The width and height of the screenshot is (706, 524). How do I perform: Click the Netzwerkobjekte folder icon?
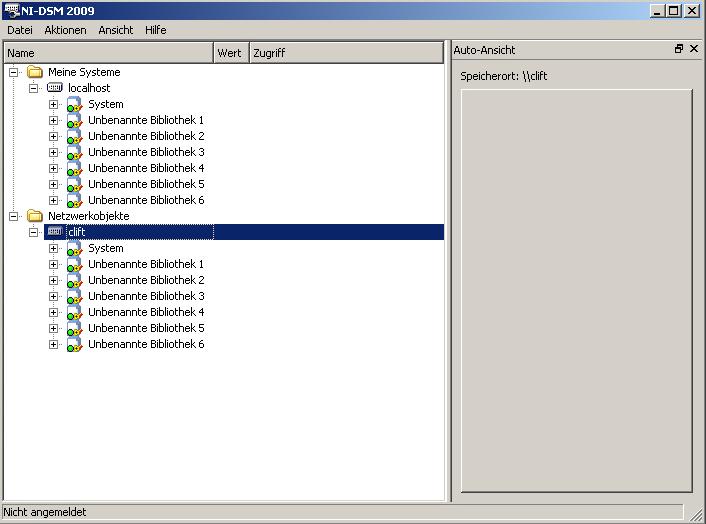[x=35, y=216]
